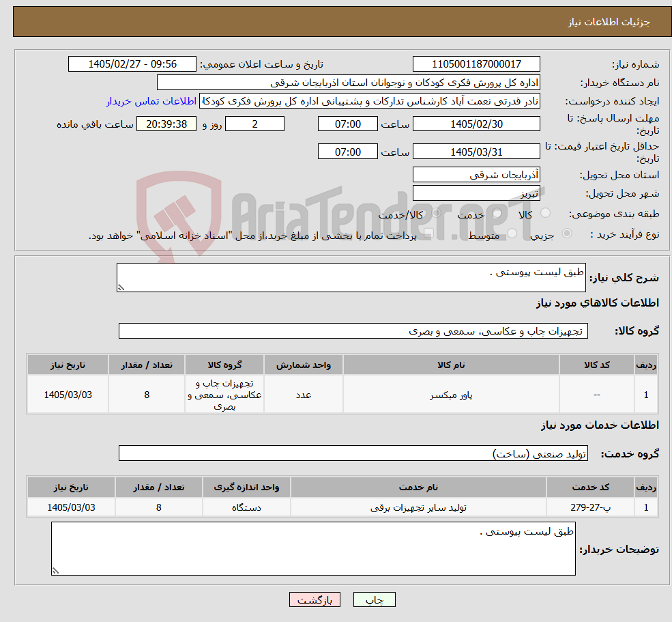Click the goods unit cell عدد
This screenshot has height=622, width=672.
click(x=303, y=395)
